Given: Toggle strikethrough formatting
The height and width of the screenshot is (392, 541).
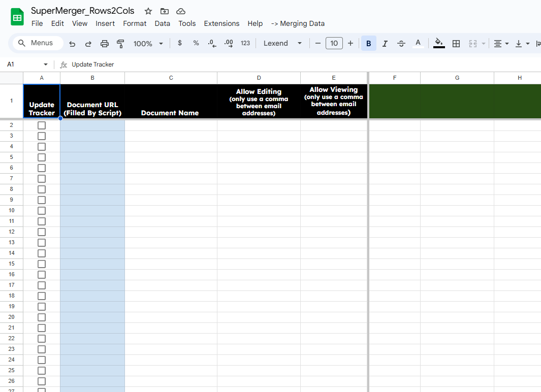Looking at the screenshot, I should [x=401, y=44].
